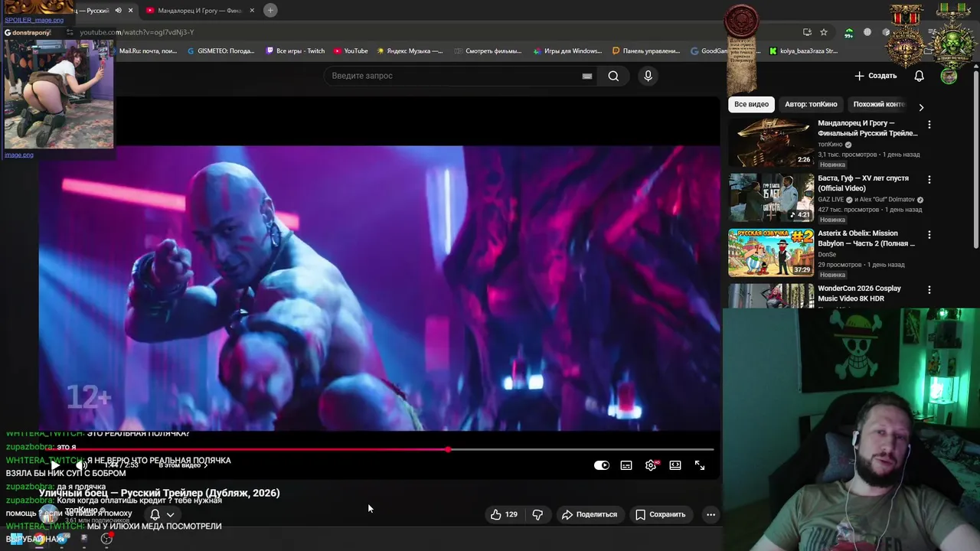Open Игры для Windows bookmark

[x=567, y=51]
